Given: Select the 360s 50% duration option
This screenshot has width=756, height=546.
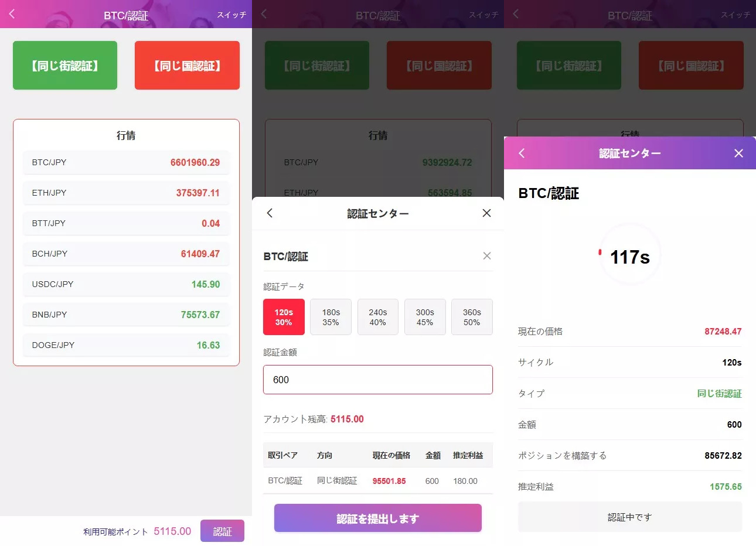Looking at the screenshot, I should 472,316.
